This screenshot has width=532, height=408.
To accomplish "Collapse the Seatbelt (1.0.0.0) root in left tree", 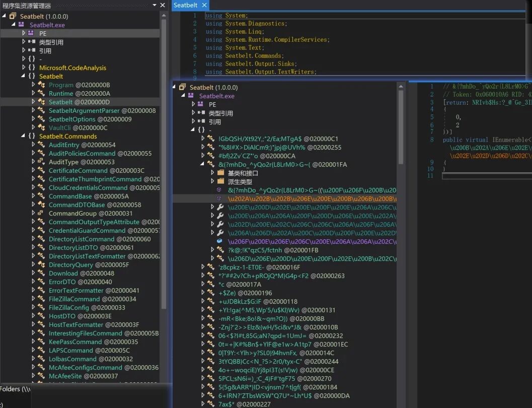I will click(x=4, y=16).
